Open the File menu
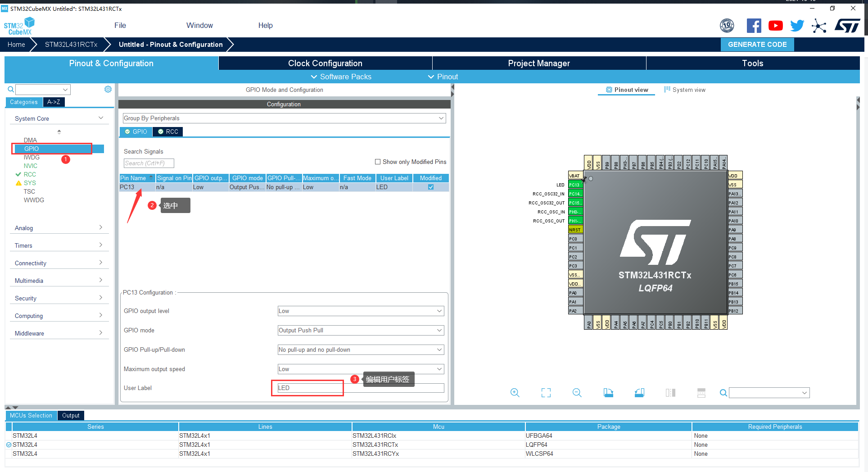The image size is (868, 472). point(120,25)
